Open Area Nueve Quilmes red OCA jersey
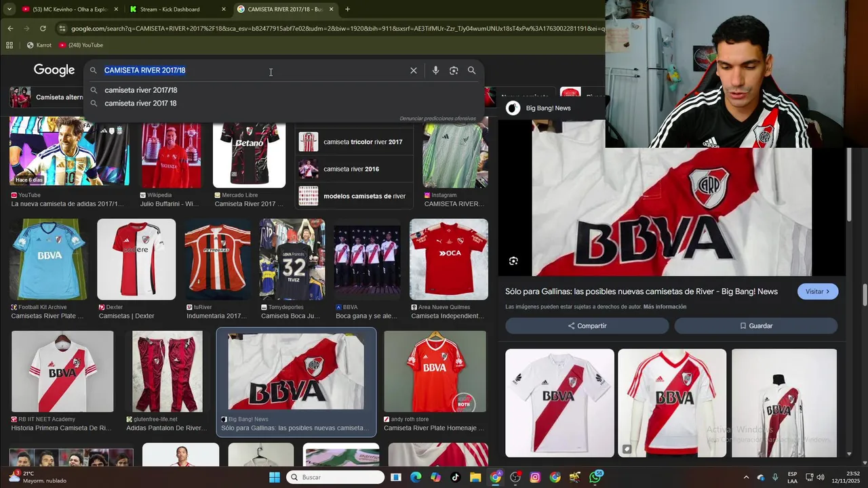This screenshot has width=868, height=488. (449, 260)
